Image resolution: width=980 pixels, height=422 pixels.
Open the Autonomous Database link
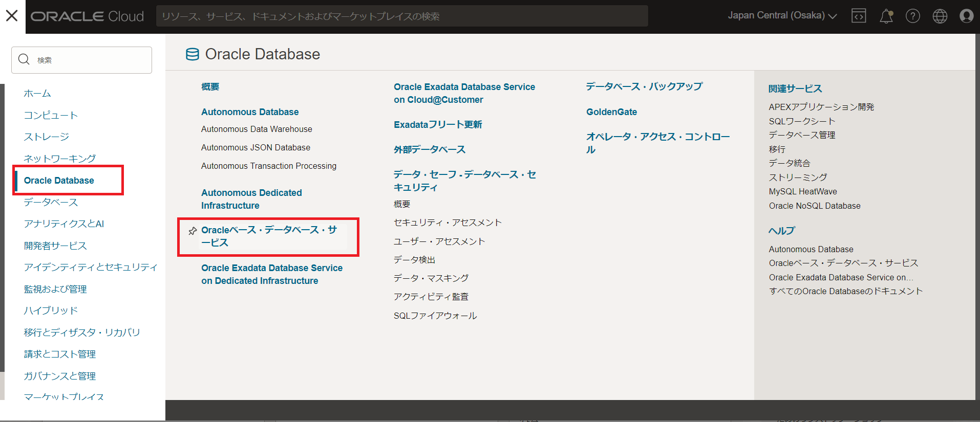point(250,112)
